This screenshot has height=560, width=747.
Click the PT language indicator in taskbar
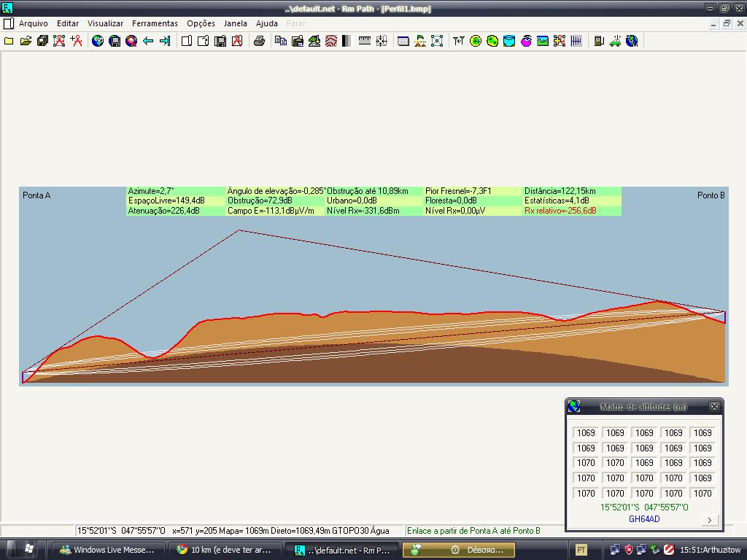[x=581, y=550]
